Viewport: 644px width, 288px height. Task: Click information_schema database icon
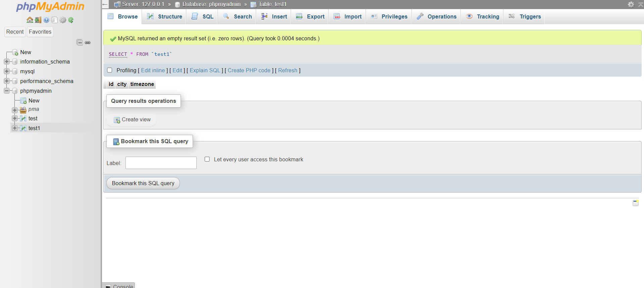(15, 62)
